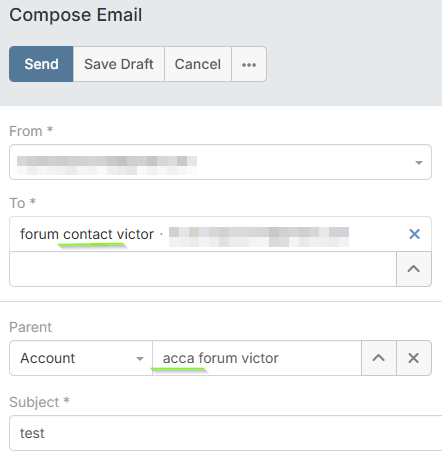The height and width of the screenshot is (460, 442).
Task: Select the forum contact victor recipient name
Action: pos(87,234)
